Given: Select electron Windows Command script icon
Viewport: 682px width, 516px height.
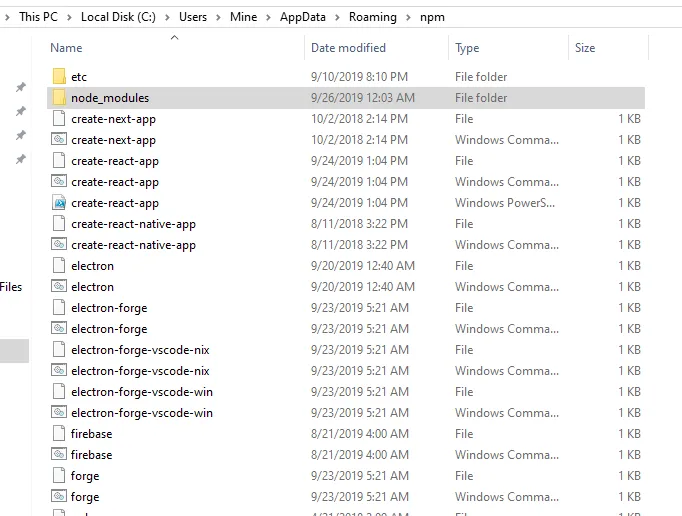Looking at the screenshot, I should [59, 286].
